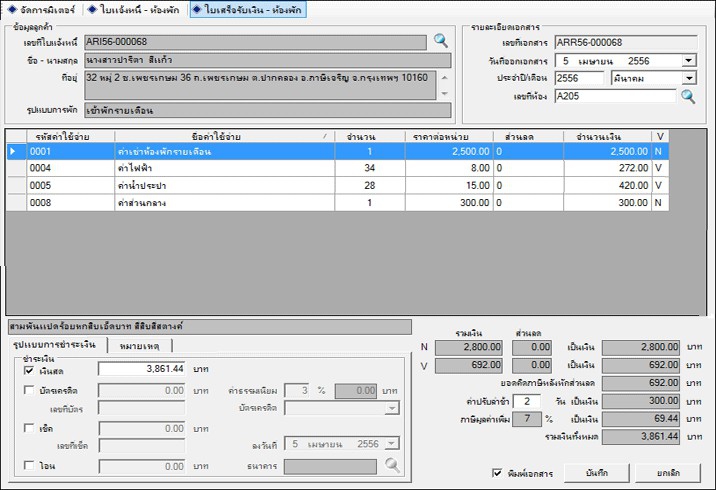
Task: Click the บันทึก save button
Action: (x=596, y=473)
